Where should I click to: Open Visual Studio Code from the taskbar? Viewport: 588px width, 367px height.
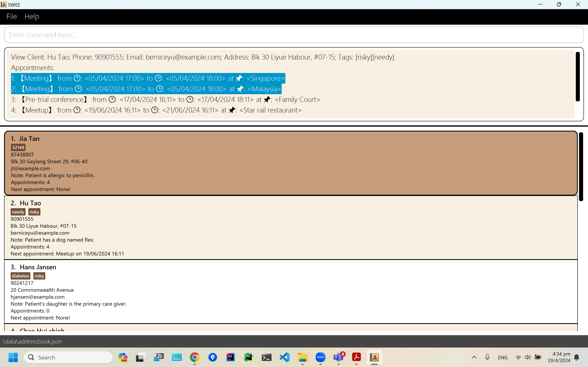pos(284,357)
